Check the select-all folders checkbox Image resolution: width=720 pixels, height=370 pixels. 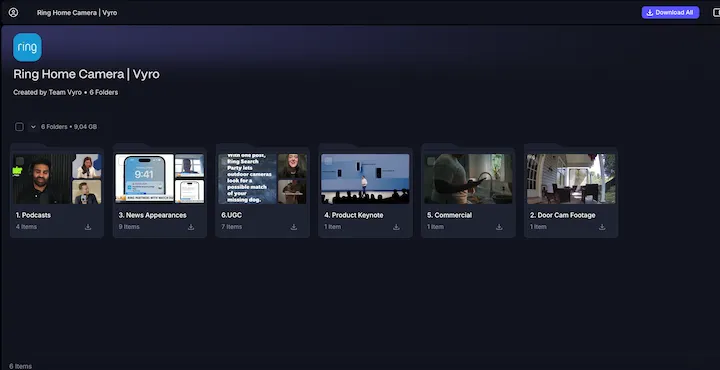19,127
